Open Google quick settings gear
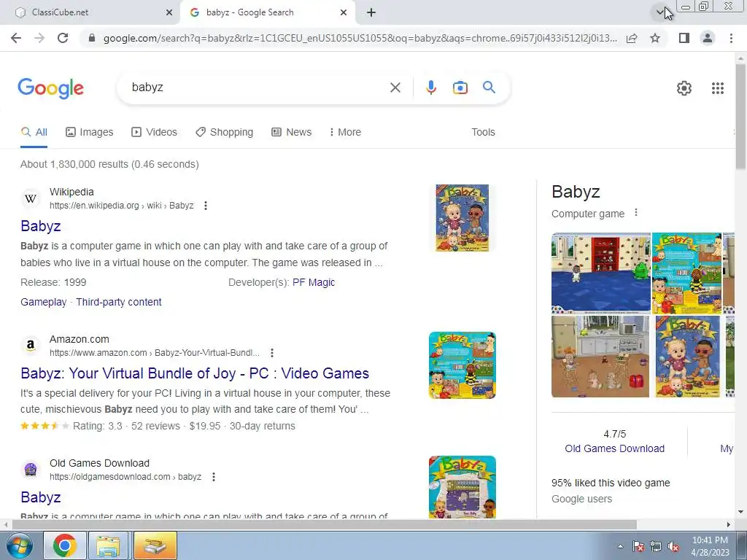747x560 pixels. coord(684,88)
